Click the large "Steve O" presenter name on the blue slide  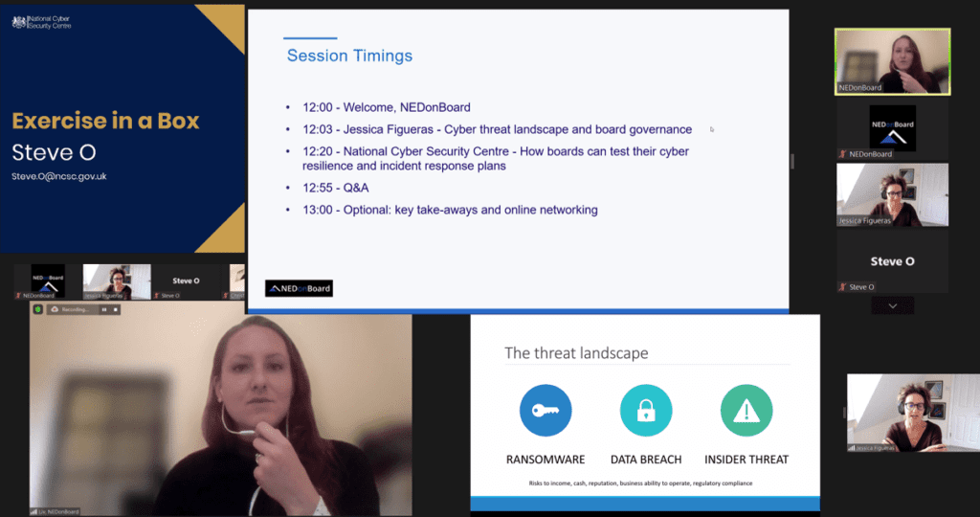pyautogui.click(x=54, y=152)
